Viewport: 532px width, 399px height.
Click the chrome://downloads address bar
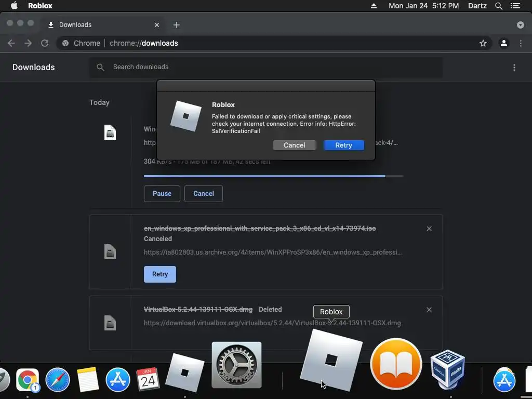tap(274, 43)
